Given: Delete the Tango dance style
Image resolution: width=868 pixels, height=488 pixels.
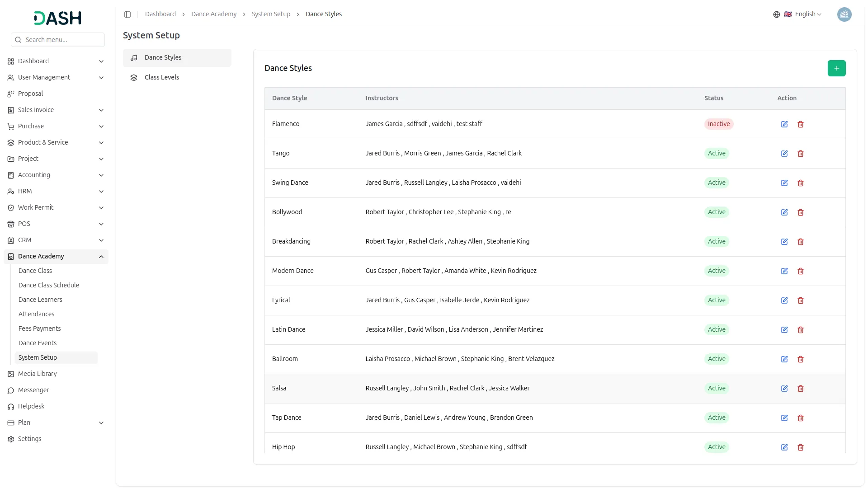Looking at the screenshot, I should coord(801,154).
